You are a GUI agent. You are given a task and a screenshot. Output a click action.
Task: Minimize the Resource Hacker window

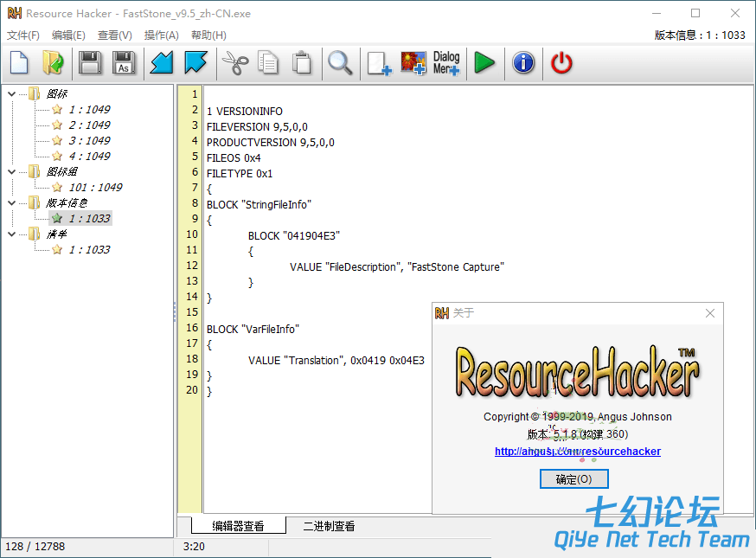657,13
